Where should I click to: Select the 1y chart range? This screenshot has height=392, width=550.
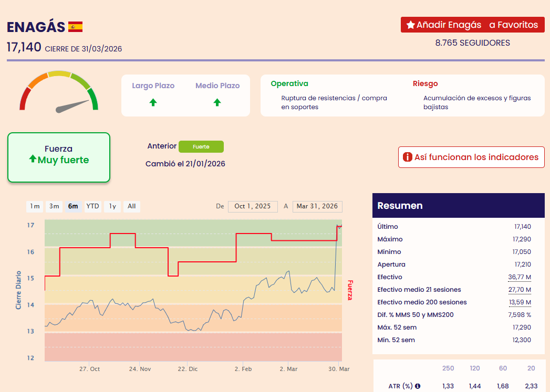point(112,206)
